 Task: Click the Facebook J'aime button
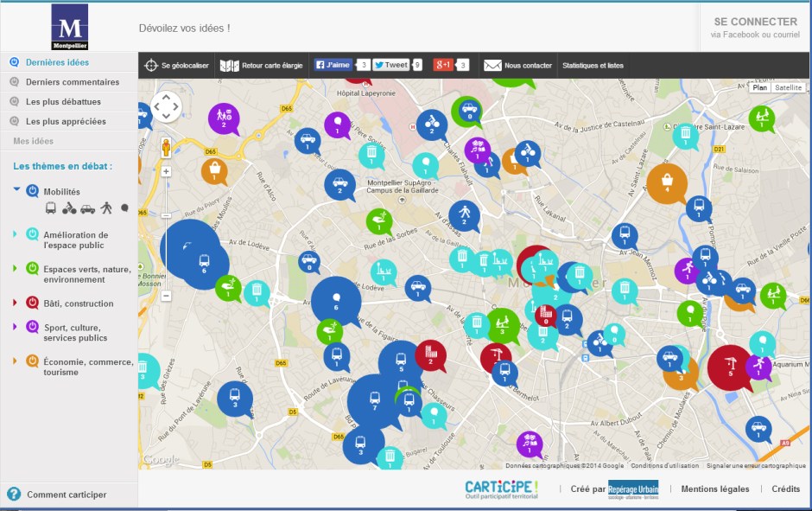tap(333, 65)
